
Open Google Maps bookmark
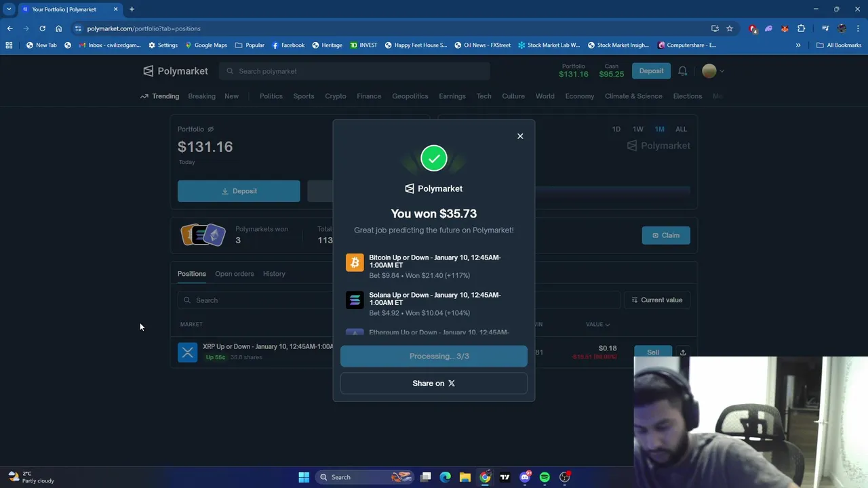[x=206, y=45]
